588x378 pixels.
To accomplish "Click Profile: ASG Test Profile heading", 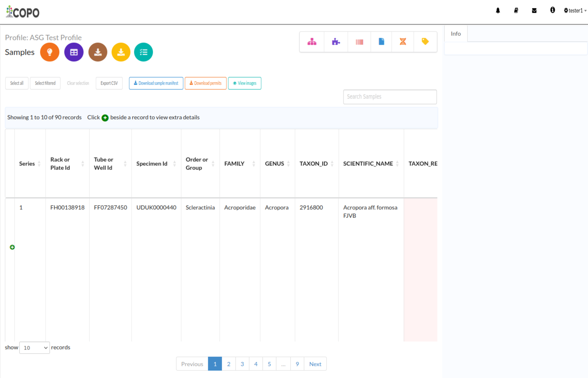I will (43, 38).
